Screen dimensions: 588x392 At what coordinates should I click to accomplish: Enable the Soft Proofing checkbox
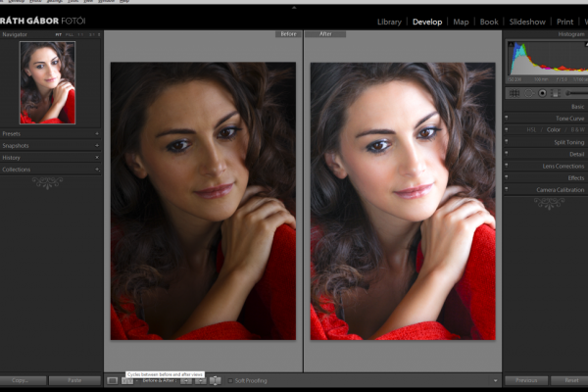tap(230, 381)
